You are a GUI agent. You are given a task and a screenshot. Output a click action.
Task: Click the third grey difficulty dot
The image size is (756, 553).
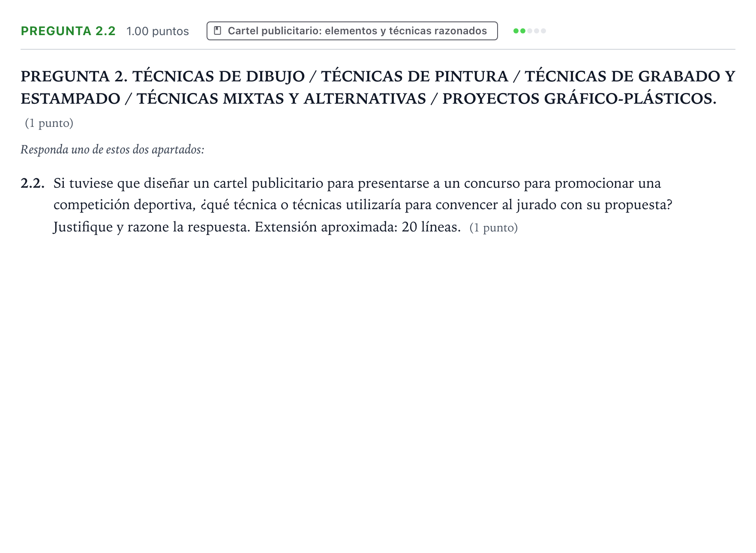click(530, 31)
